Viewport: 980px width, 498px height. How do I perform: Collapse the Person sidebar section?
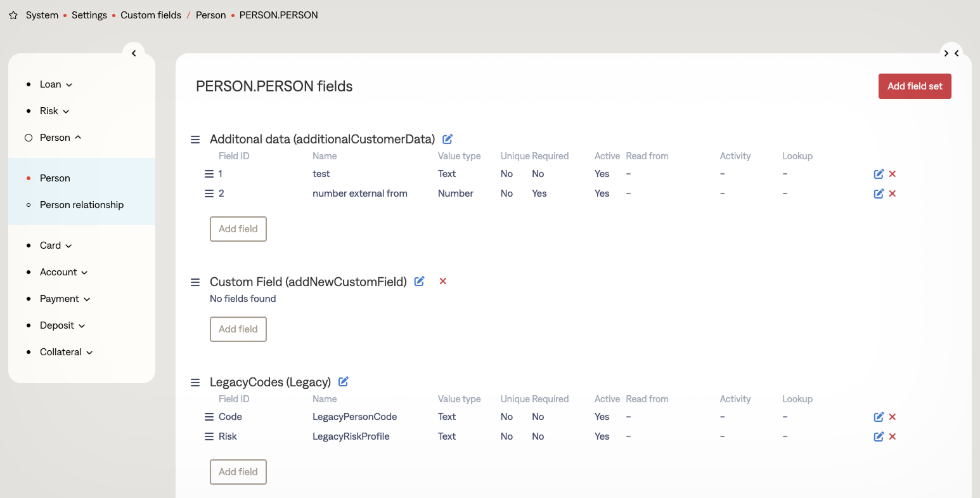click(60, 138)
